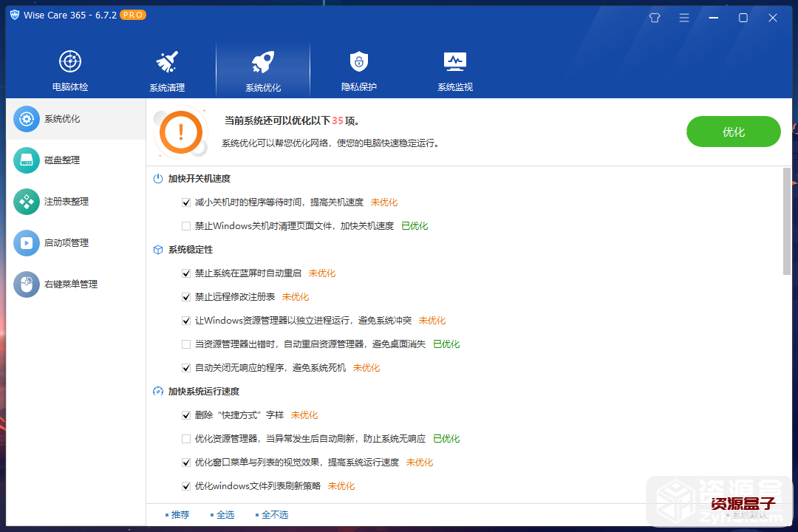The image size is (798, 532).
Task: Uncheck 禁止系统在蓝屏时自动重启
Action: click(x=186, y=273)
